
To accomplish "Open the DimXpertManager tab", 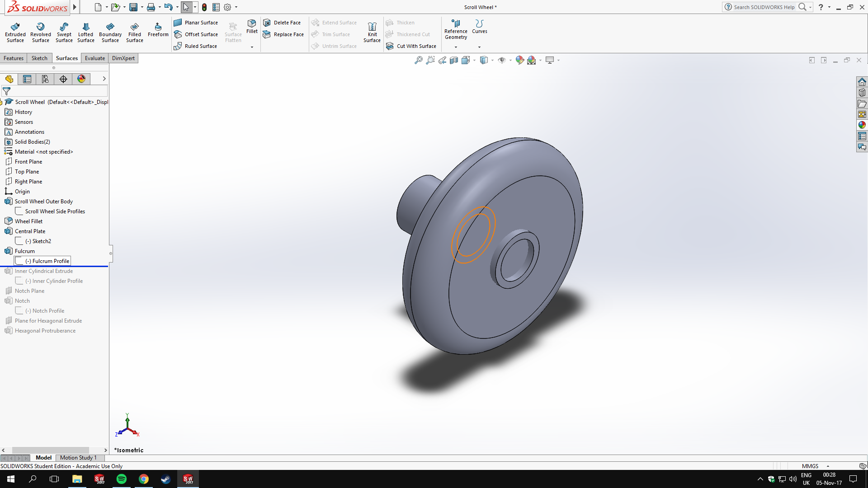I will coord(63,79).
